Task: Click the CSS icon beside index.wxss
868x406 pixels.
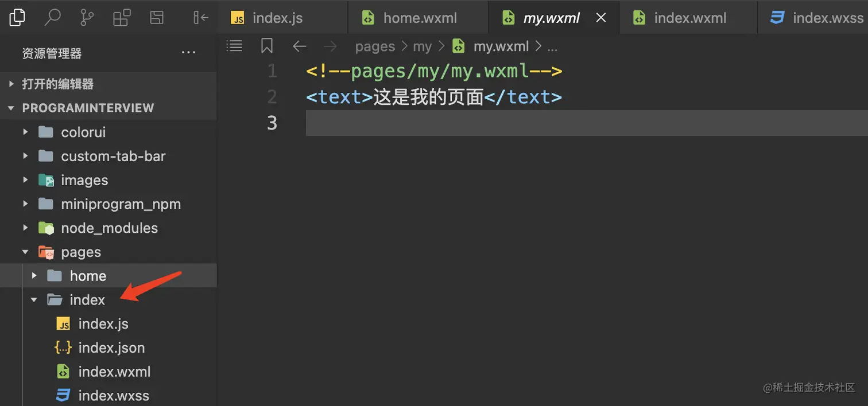Action: (63, 396)
